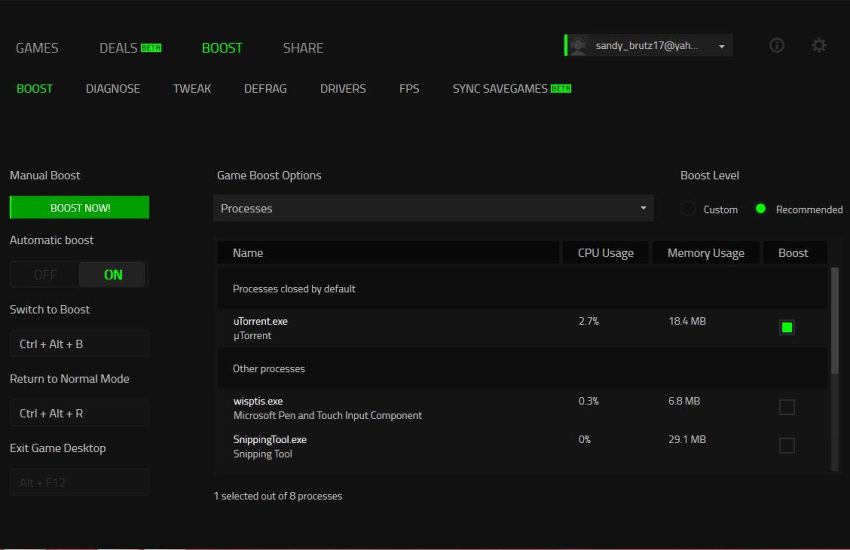Image resolution: width=850 pixels, height=550 pixels.
Task: Open the GAMES tab
Action: point(37,48)
